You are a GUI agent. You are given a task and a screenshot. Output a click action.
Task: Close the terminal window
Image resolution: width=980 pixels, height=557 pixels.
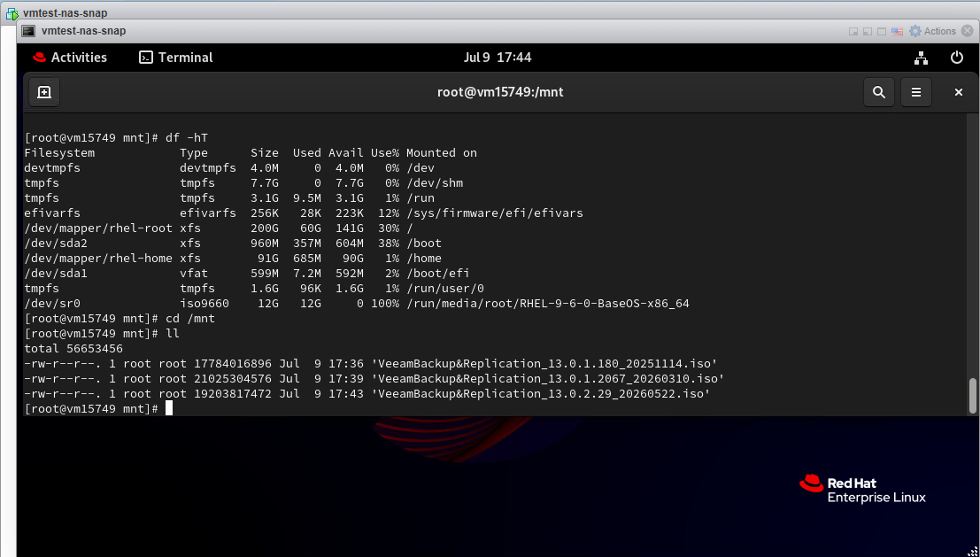click(958, 92)
